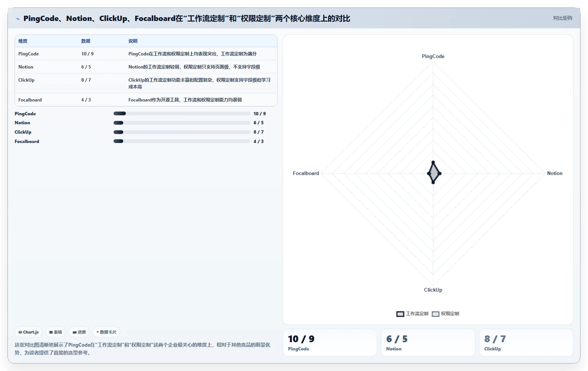Click the 数据 table column header

point(86,41)
